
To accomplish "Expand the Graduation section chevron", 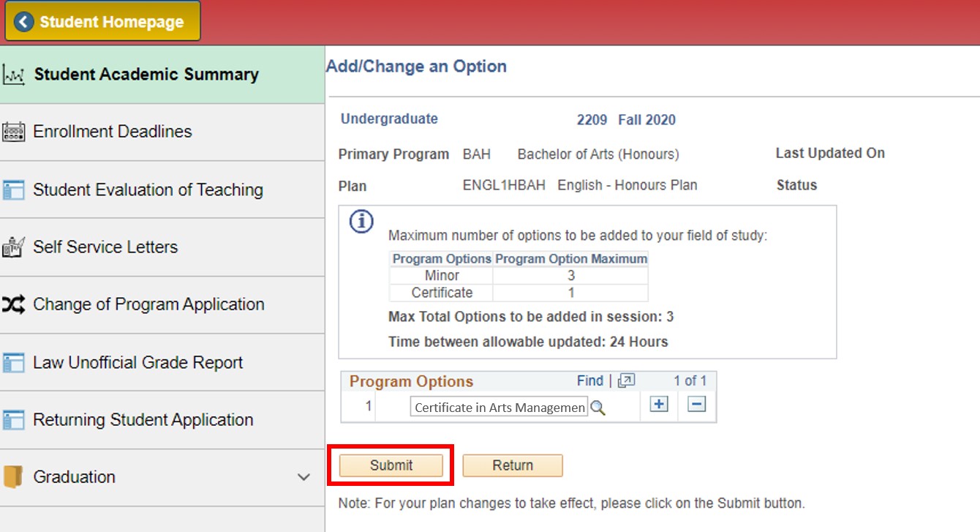I will pos(305,476).
